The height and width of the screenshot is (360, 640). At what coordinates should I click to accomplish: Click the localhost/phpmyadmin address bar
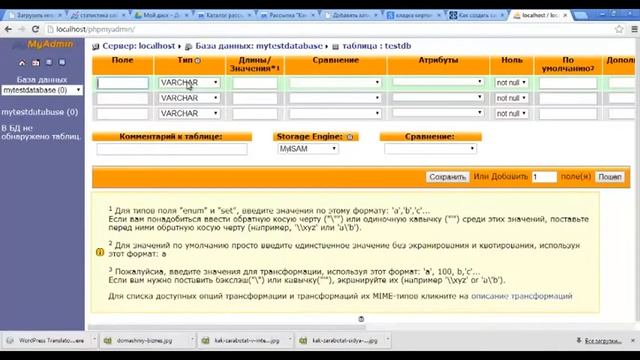(x=327, y=29)
